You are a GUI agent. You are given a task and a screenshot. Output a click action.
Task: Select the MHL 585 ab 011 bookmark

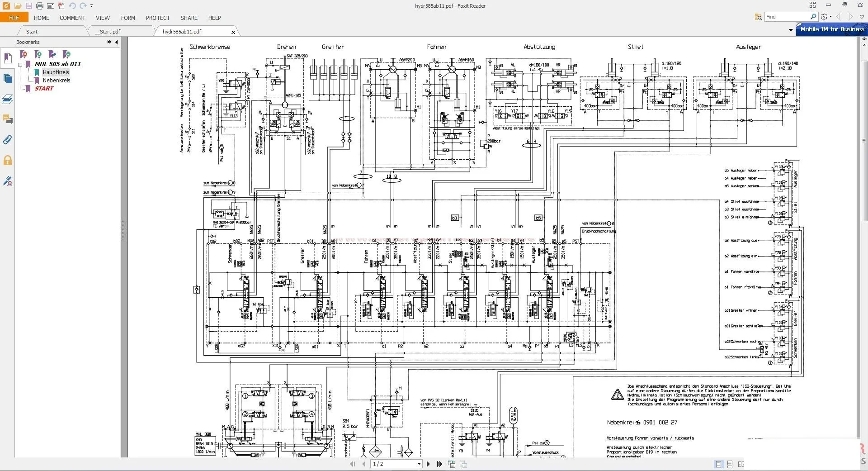point(57,64)
